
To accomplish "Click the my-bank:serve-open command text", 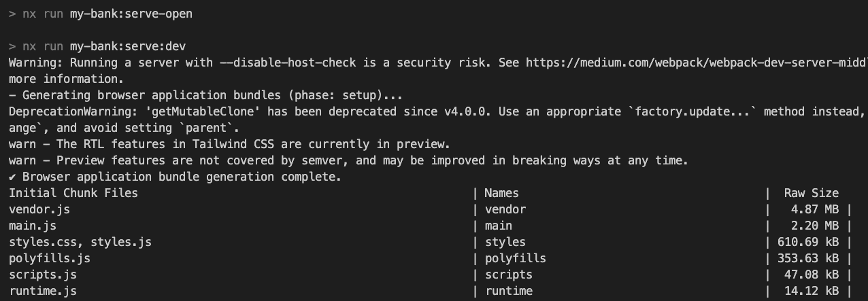I will pyautogui.click(x=131, y=14).
